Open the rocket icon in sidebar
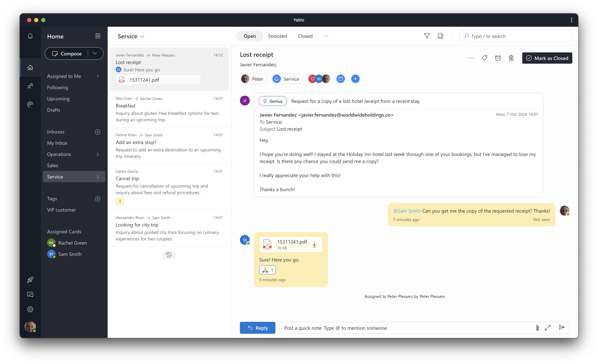 click(30, 280)
